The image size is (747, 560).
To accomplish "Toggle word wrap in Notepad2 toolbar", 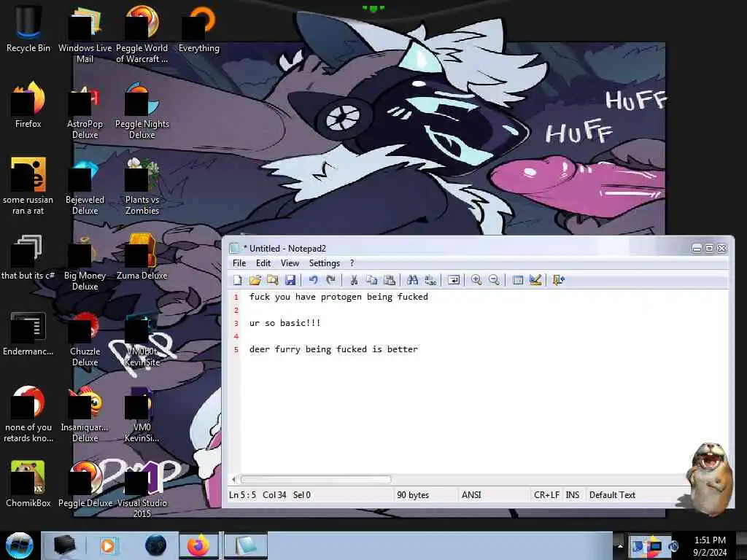I will [454, 280].
